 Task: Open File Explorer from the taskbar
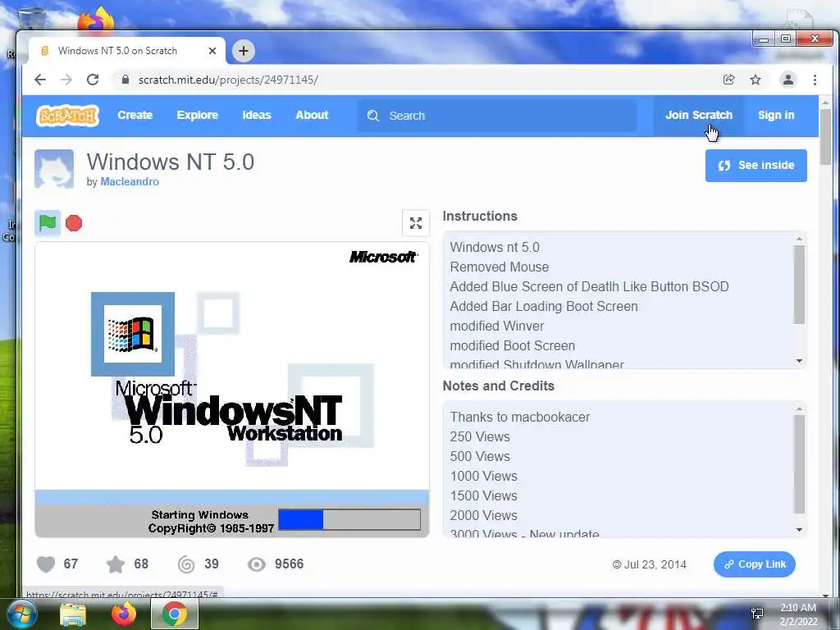(x=73, y=614)
